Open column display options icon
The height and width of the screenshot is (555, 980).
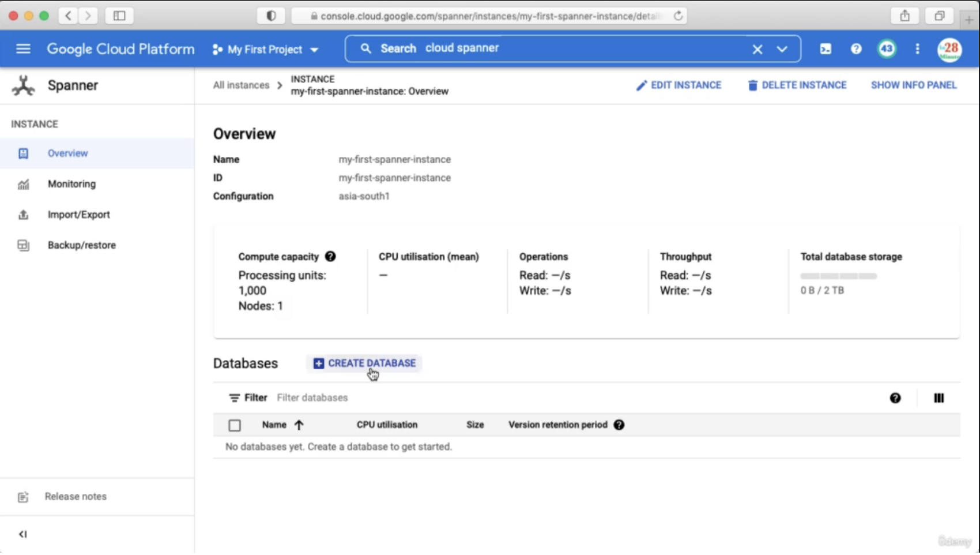coord(938,398)
